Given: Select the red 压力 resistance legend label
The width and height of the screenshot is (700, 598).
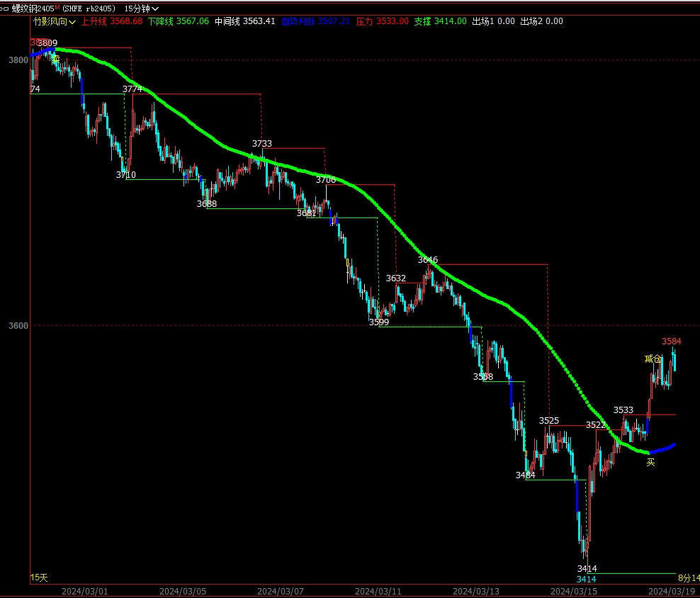Looking at the screenshot, I should point(363,21).
